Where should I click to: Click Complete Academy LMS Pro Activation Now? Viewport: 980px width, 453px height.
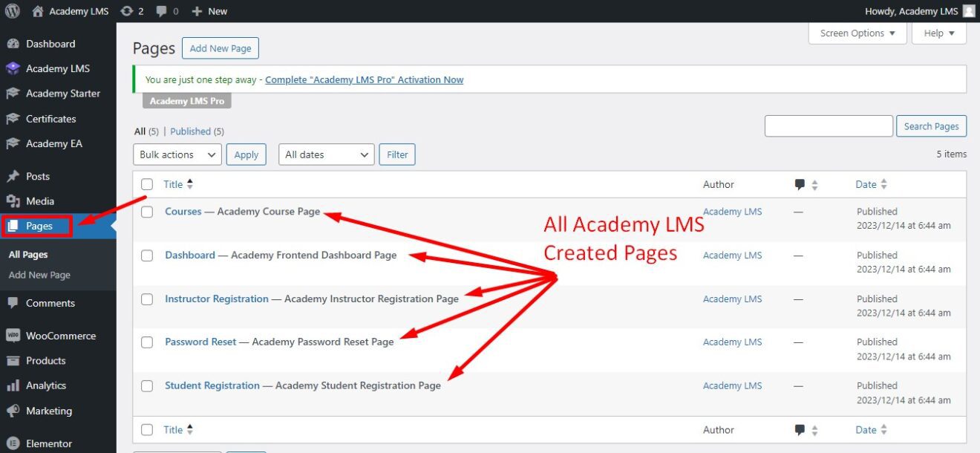(x=365, y=79)
